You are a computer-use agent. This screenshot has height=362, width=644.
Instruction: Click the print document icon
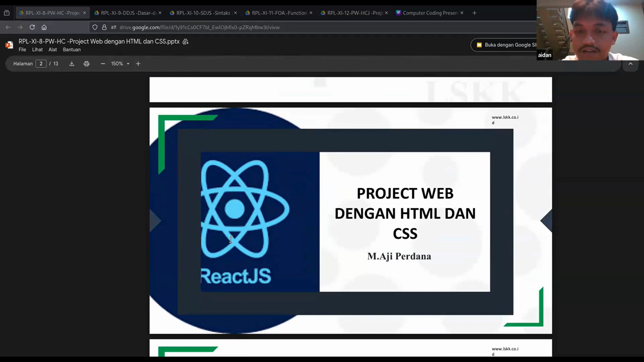tap(87, 64)
